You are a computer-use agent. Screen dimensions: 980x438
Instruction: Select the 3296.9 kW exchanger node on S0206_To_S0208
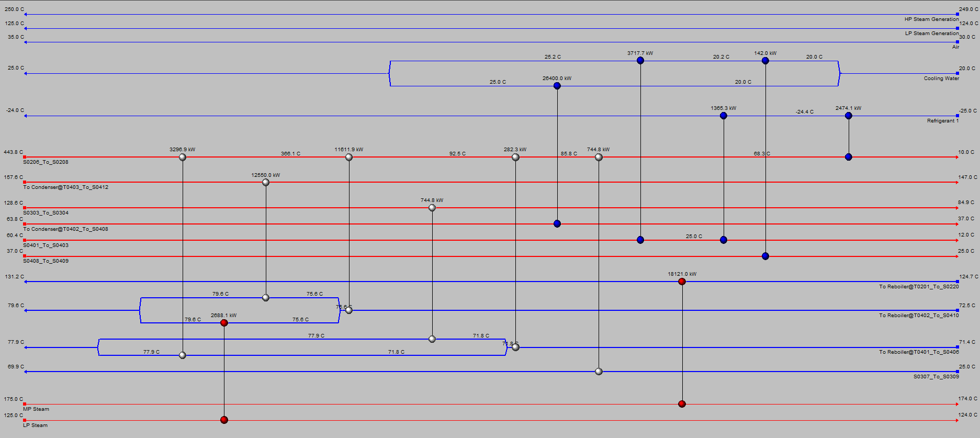coord(183,157)
